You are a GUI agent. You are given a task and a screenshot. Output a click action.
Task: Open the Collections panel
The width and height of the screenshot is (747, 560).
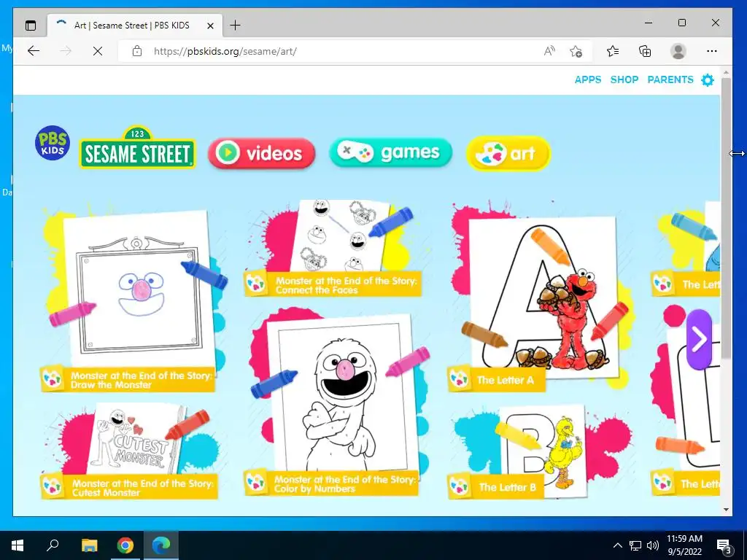[x=645, y=51]
